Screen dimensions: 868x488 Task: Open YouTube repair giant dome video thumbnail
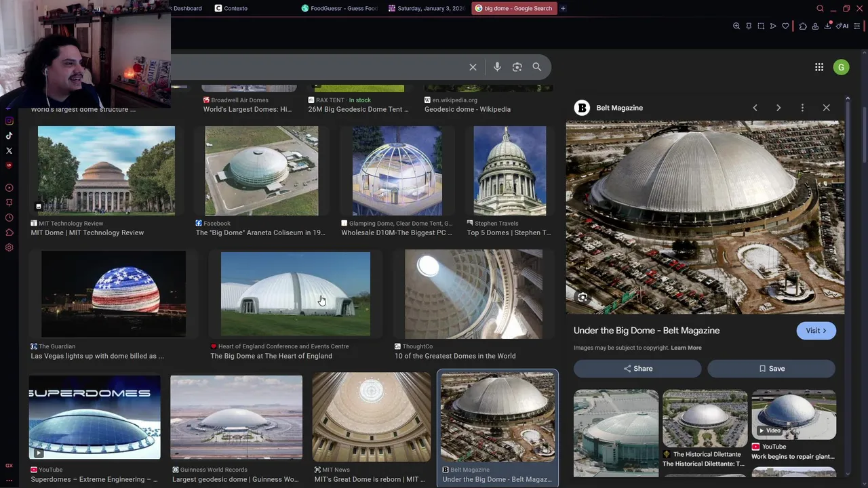click(x=793, y=414)
